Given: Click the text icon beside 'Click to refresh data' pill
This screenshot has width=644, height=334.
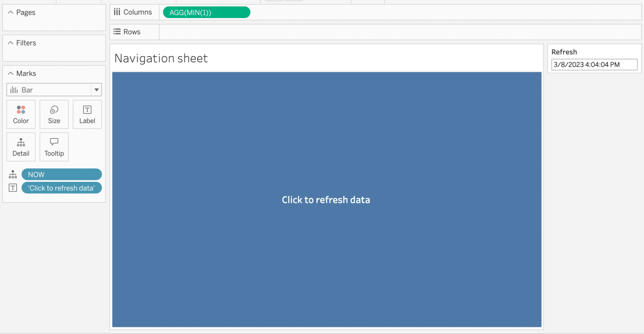Looking at the screenshot, I should click(12, 188).
